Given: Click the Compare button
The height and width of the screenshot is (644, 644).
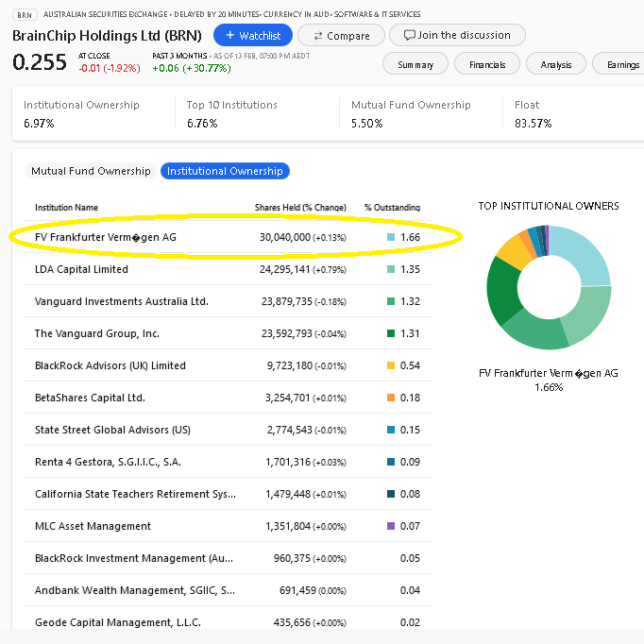Looking at the screenshot, I should point(340,35).
